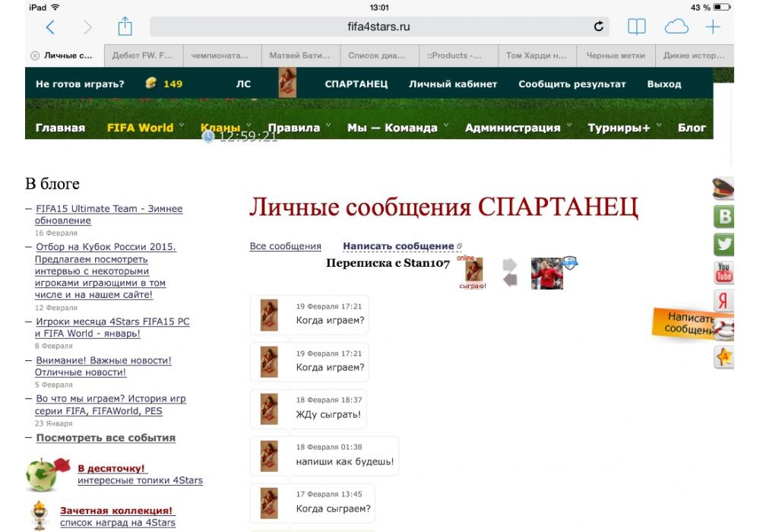Open "Посмотреть все события" link
This screenshot has height=532, width=760.
tap(106, 438)
